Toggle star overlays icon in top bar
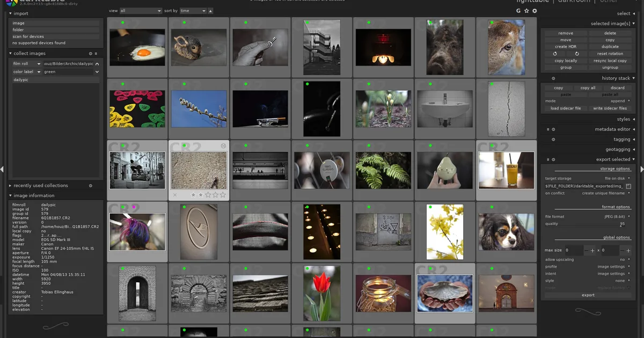Image resolution: width=644 pixels, height=338 pixels. coord(526,11)
